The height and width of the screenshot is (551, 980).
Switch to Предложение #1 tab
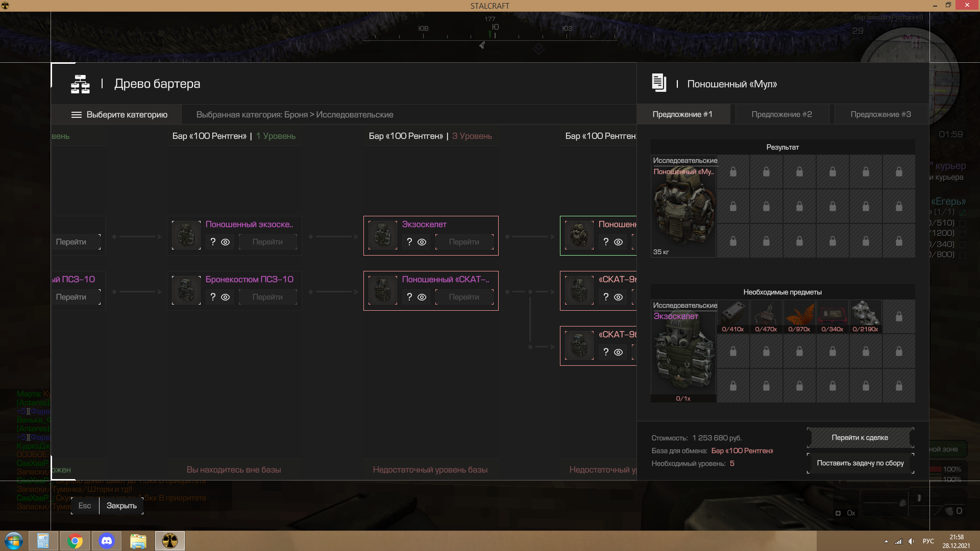pyautogui.click(x=682, y=114)
